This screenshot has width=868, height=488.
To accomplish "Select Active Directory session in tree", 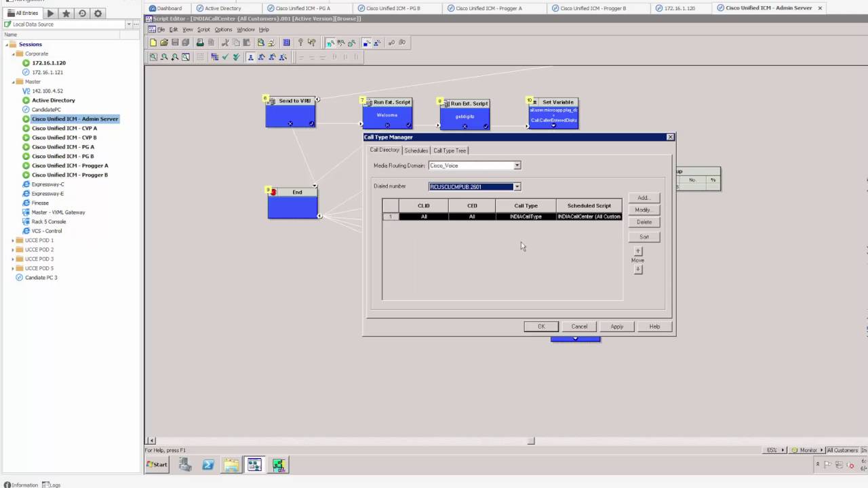I will click(x=54, y=100).
